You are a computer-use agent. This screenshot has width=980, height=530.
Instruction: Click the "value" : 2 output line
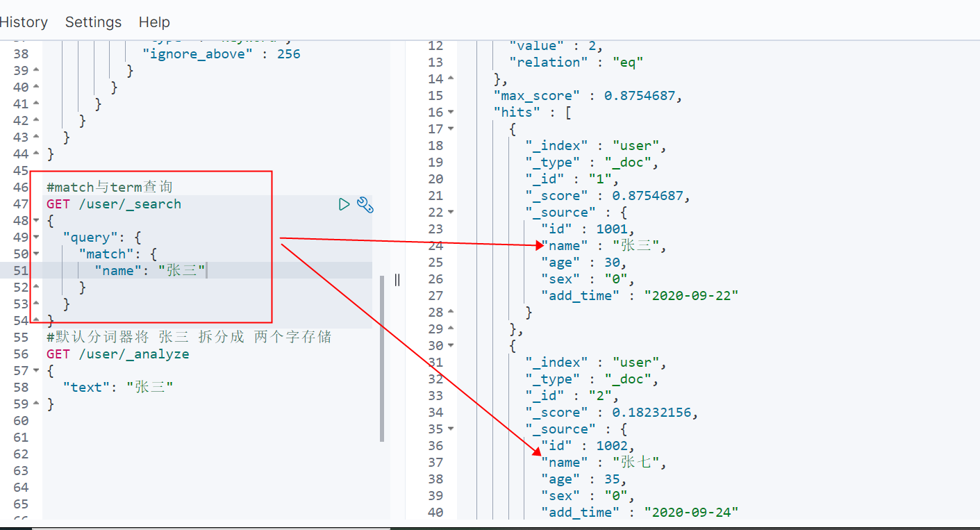556,46
